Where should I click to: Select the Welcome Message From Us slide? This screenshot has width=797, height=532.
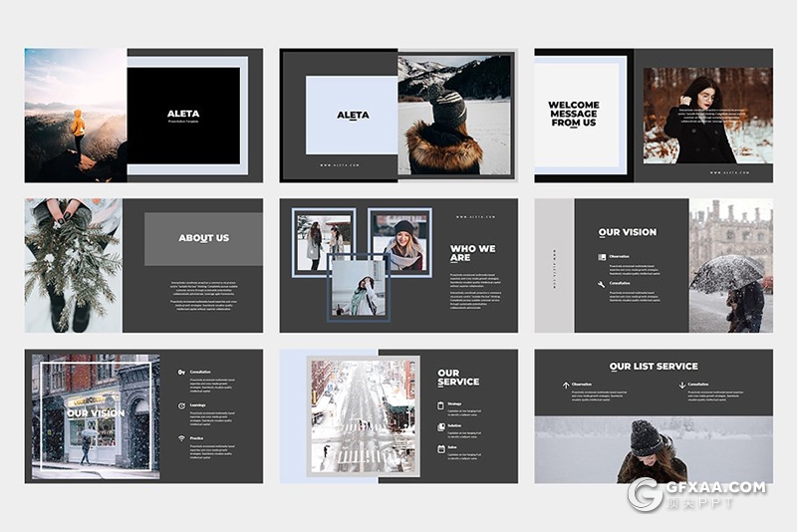pyautogui.click(x=653, y=115)
